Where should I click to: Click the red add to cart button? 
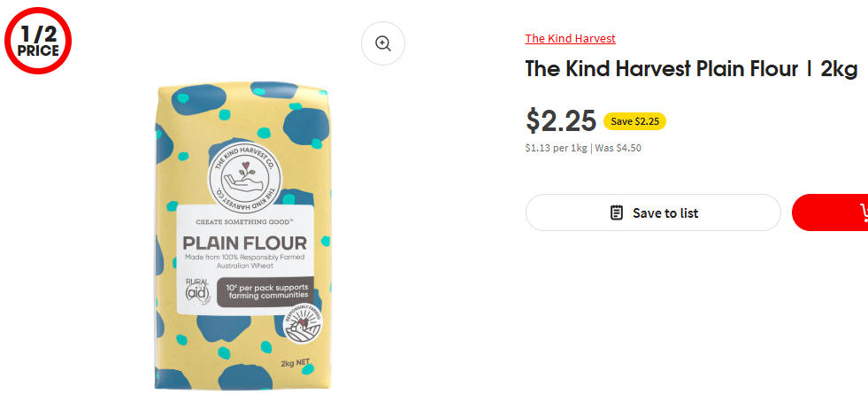(x=832, y=212)
